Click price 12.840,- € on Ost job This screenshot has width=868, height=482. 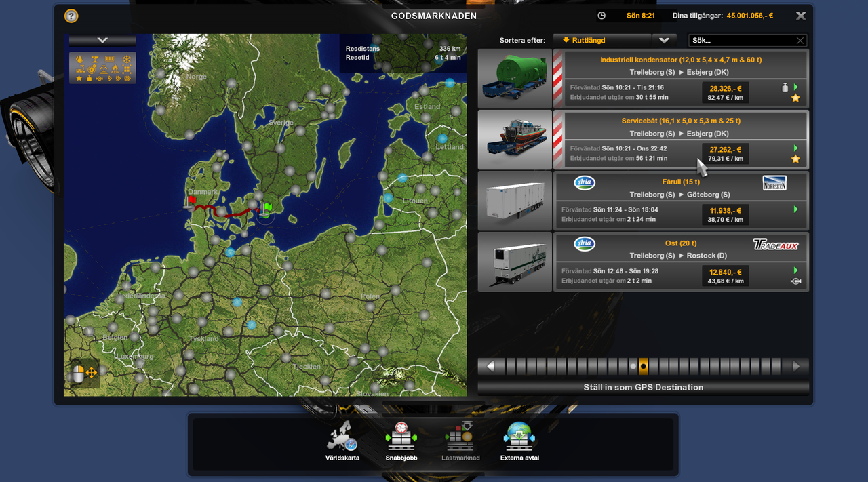(x=725, y=272)
